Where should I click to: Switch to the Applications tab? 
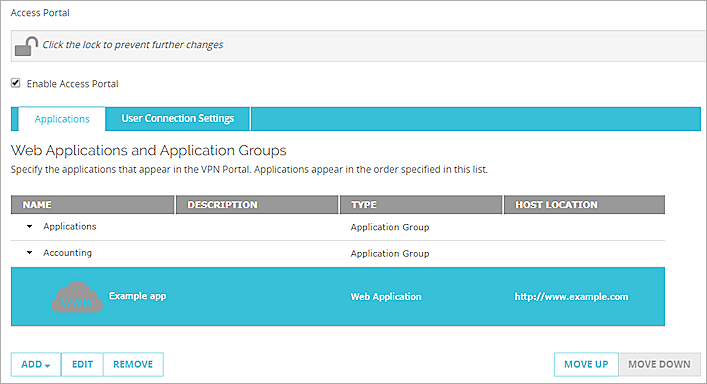click(62, 119)
